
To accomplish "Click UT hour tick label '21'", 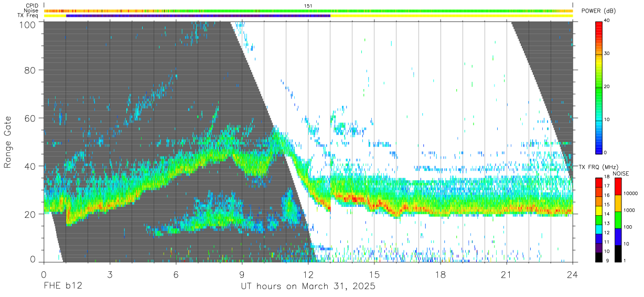I will coord(506,274).
